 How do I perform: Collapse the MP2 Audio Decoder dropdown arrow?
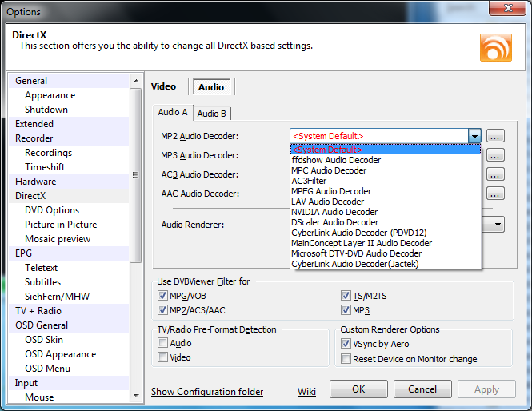coord(474,136)
